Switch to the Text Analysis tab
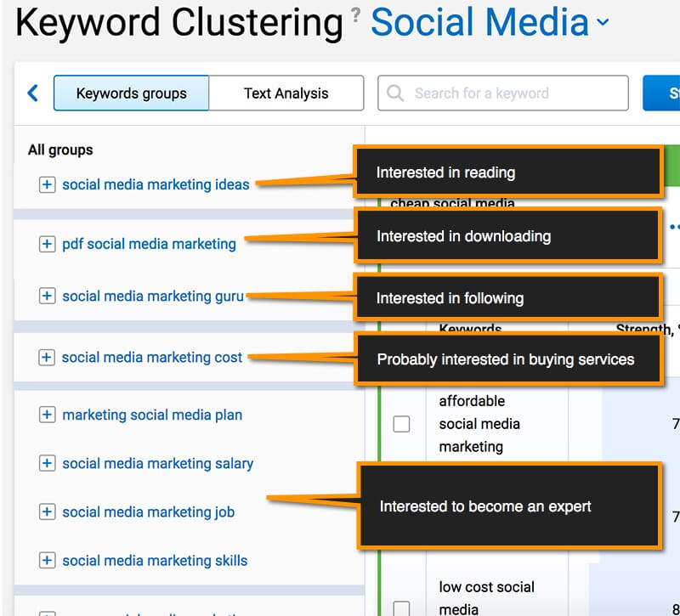 pos(286,93)
